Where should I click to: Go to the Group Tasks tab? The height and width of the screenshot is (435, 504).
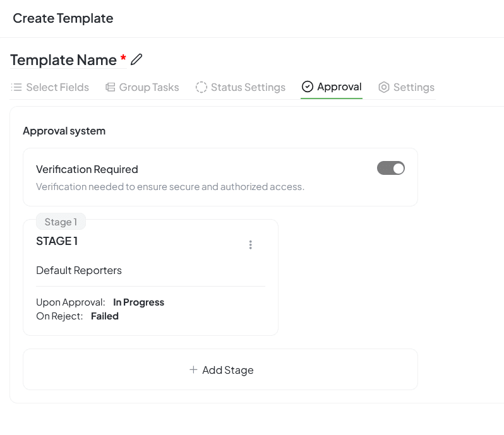pyautogui.click(x=149, y=87)
